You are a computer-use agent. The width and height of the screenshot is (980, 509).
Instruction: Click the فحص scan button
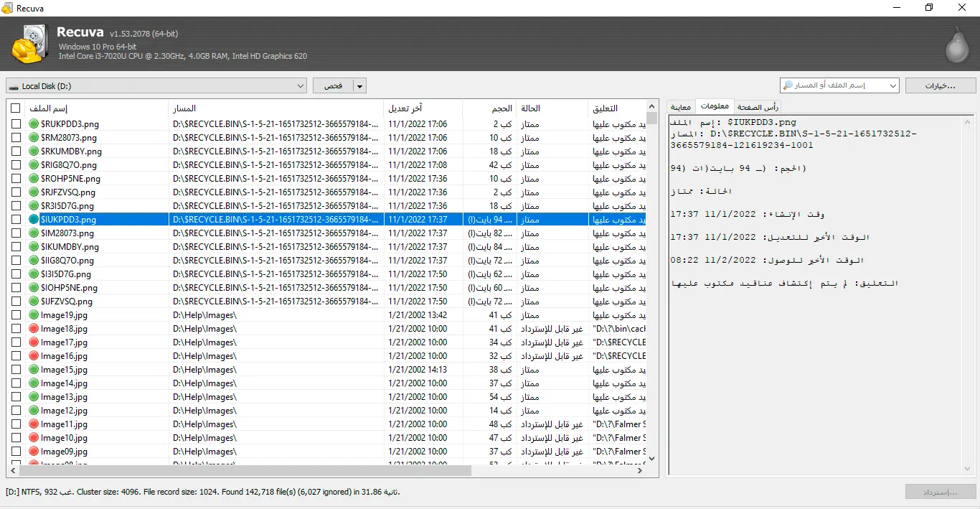pos(334,86)
